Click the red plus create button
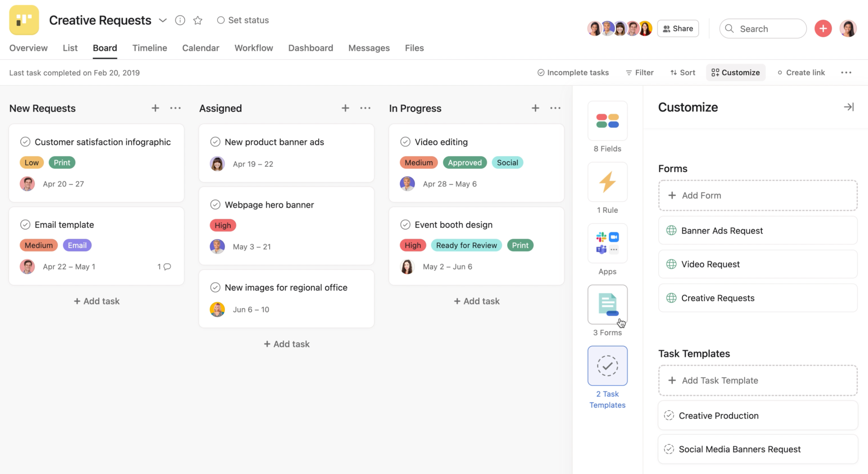 click(x=823, y=28)
